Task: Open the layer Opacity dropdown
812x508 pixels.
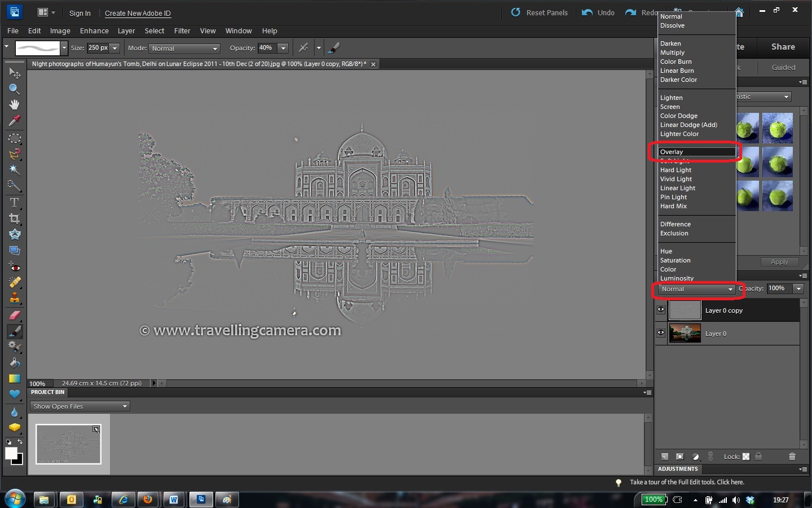Action: 798,288
